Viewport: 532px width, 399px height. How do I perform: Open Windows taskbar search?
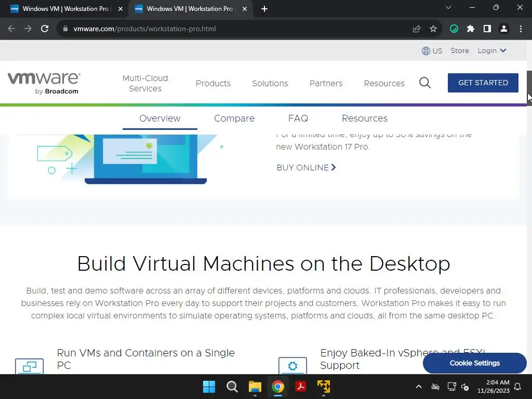click(232, 387)
